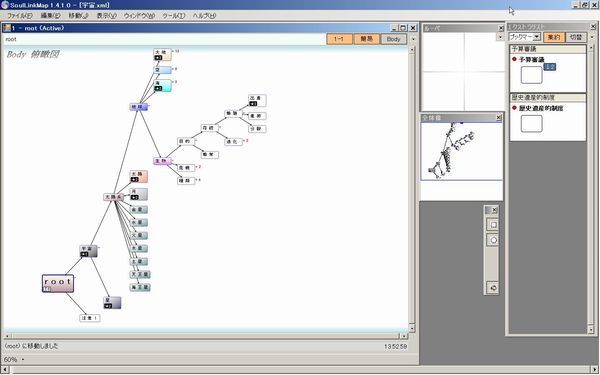Select the root node

tap(58, 284)
